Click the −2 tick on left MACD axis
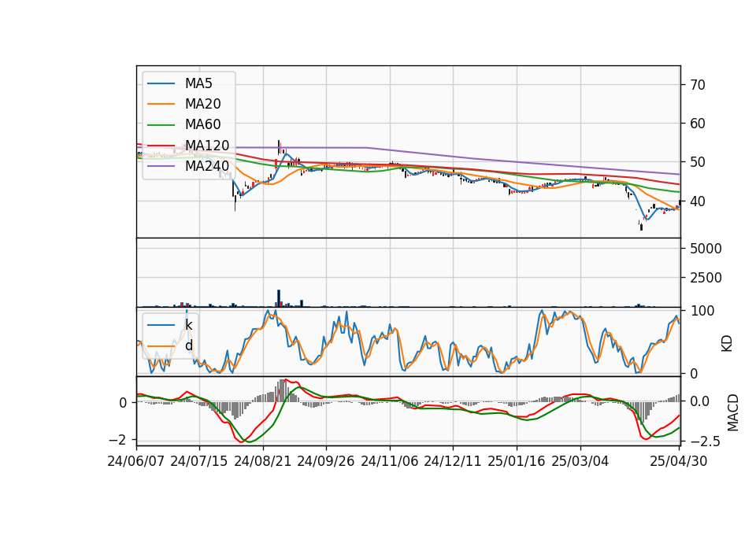This screenshot has width=756, height=543. [x=118, y=440]
